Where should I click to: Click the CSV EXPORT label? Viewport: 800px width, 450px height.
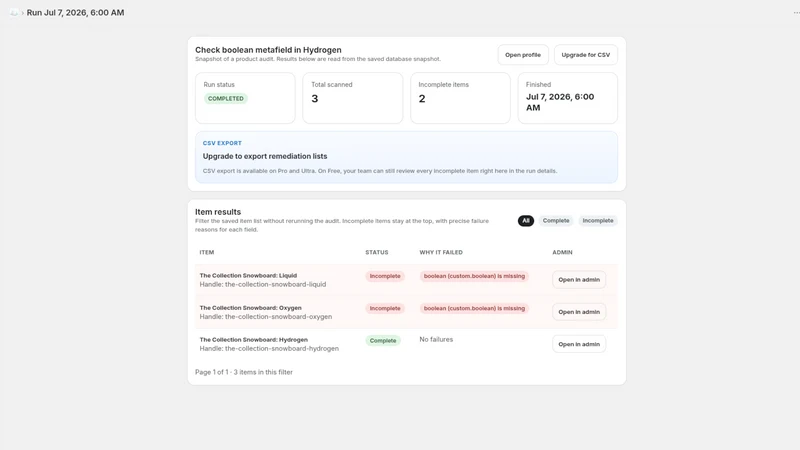pyautogui.click(x=222, y=143)
